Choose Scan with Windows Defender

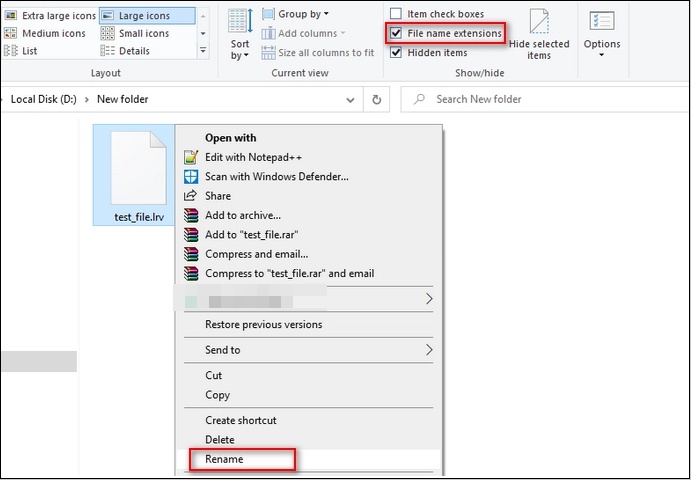point(308,177)
